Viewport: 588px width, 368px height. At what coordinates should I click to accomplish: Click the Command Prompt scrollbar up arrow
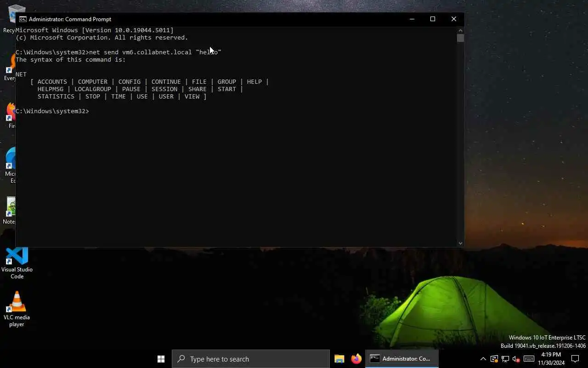(460, 30)
